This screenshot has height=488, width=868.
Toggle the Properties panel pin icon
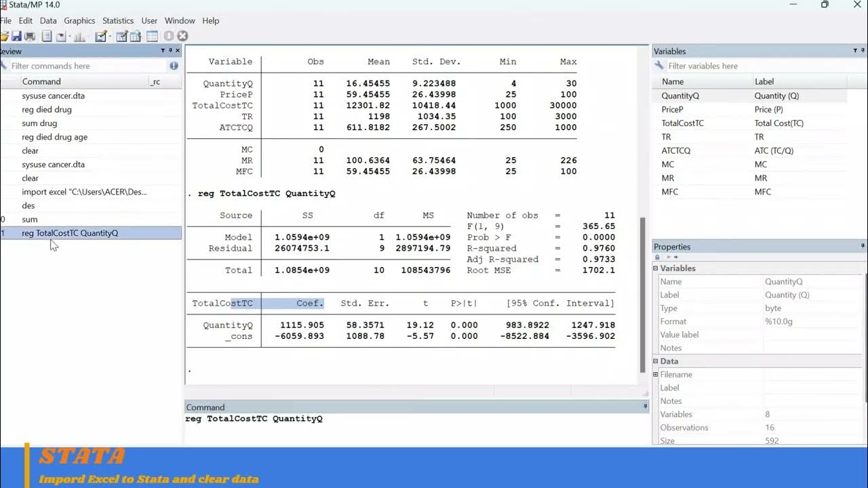tap(863, 245)
